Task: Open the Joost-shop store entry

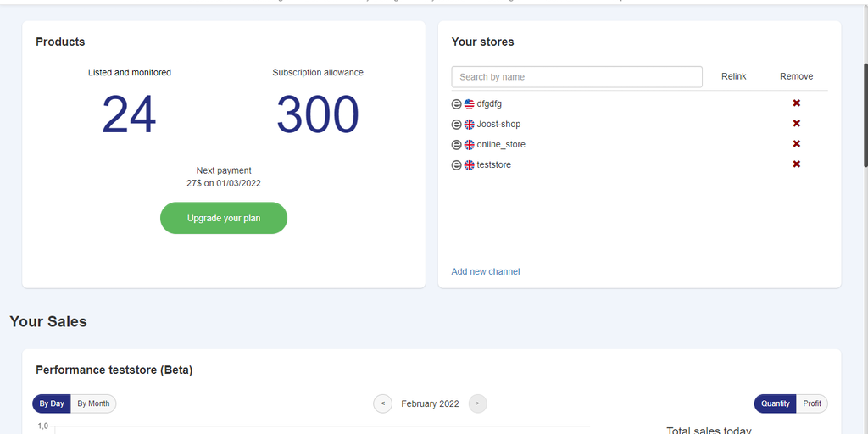Action: click(498, 125)
